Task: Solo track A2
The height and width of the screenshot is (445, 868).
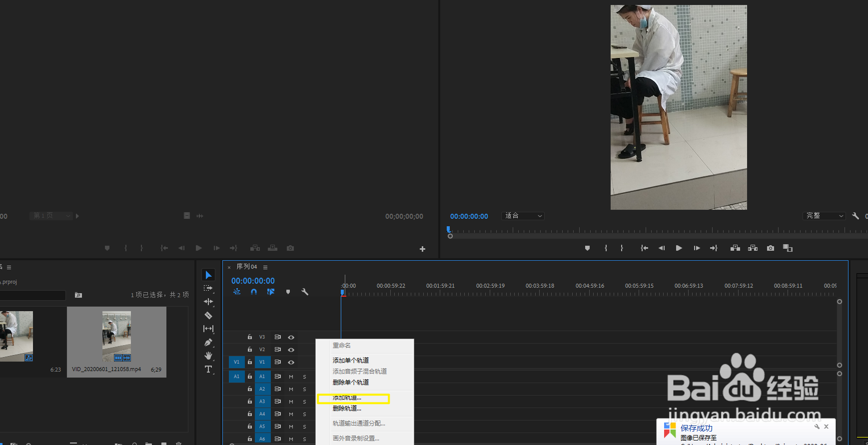Action: coord(304,389)
